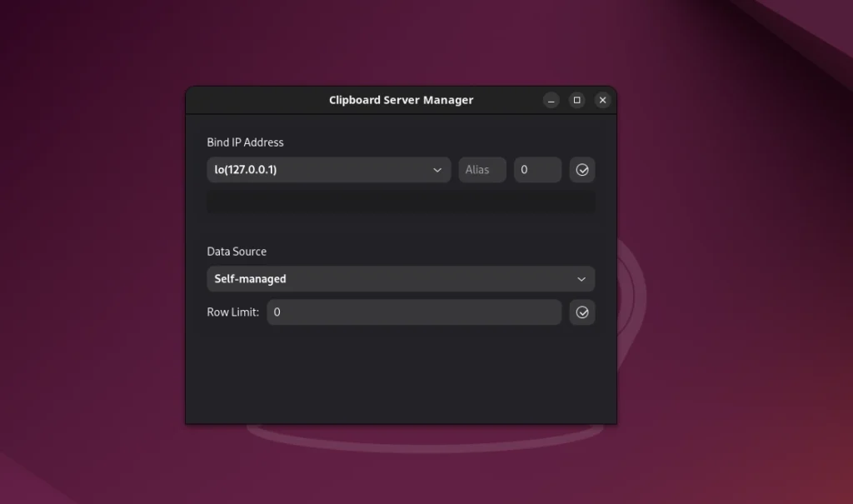
Task: Click the Self-managed data source selector
Action: tap(401, 279)
